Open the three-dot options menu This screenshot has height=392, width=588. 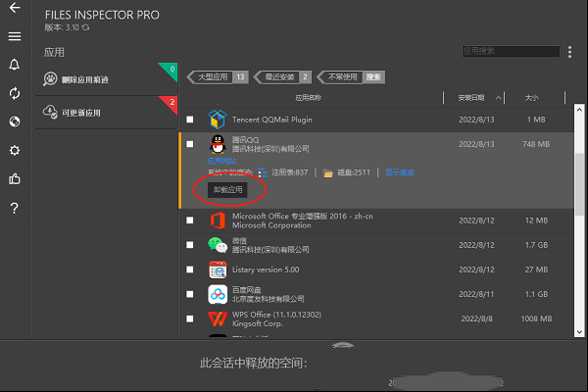[569, 51]
